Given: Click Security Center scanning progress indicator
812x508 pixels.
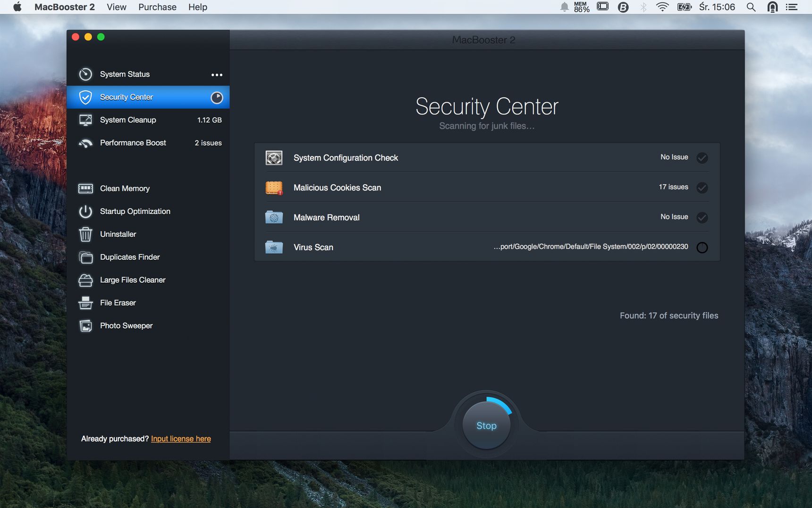Looking at the screenshot, I should point(217,97).
